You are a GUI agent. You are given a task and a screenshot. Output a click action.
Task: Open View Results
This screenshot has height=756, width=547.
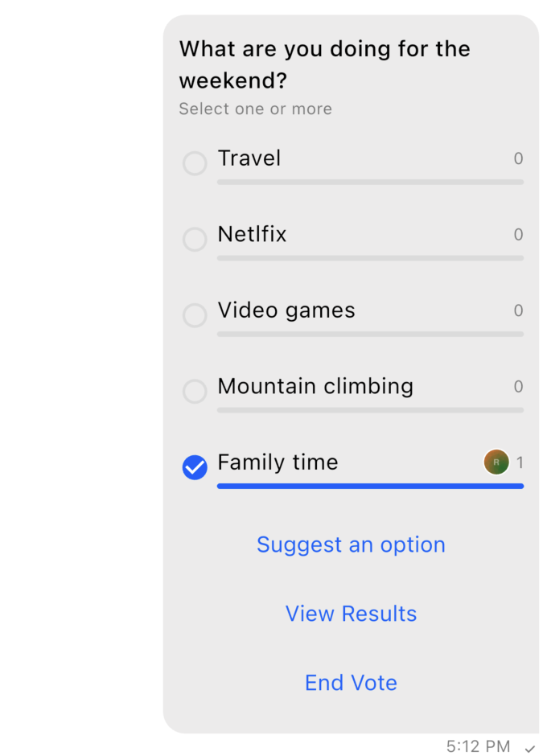[x=351, y=614]
